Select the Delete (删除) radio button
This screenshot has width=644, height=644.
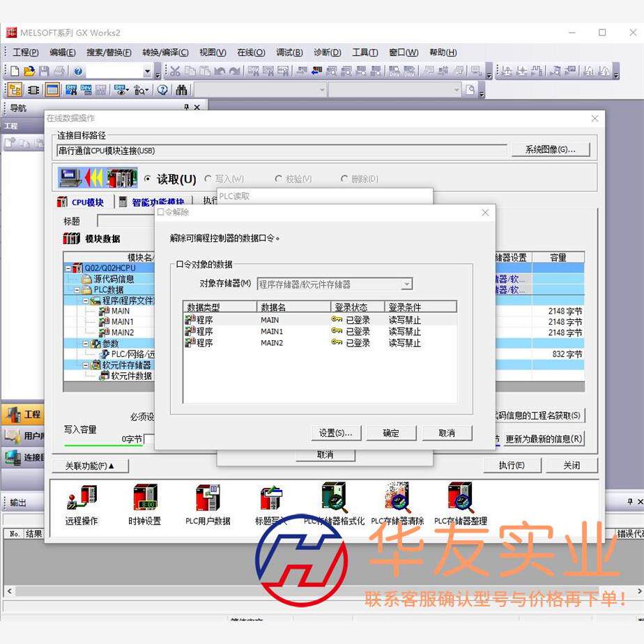[x=344, y=178]
